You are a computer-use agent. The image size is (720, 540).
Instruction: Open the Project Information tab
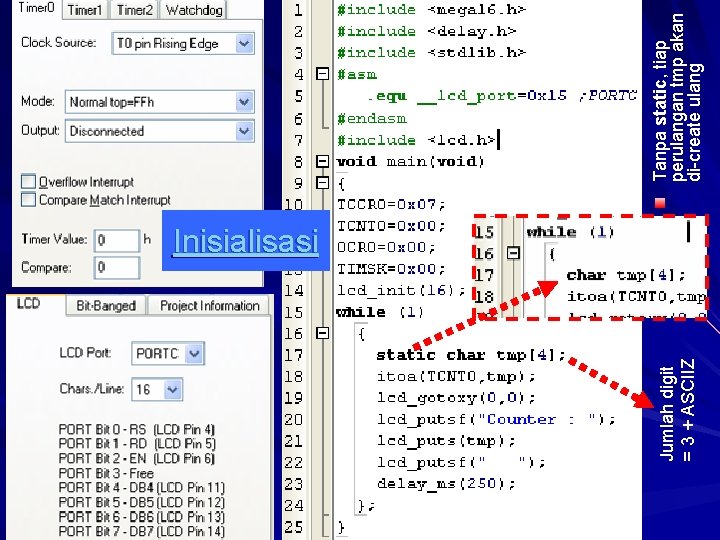209,306
